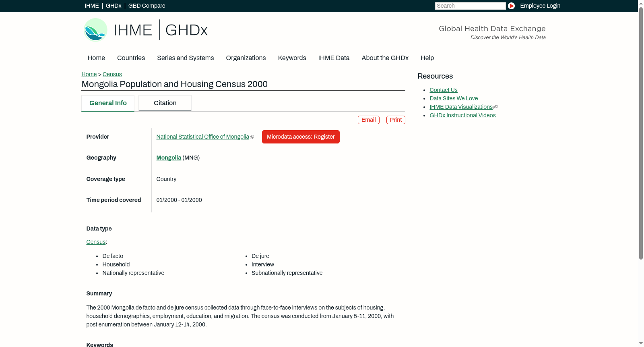644x347 pixels.
Task: Click the Print button
Action: (396, 120)
